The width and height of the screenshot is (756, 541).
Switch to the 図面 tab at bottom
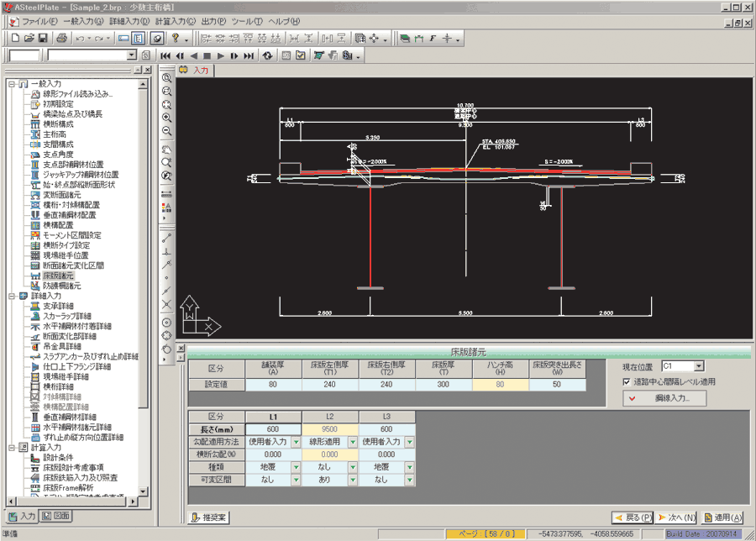point(56,516)
